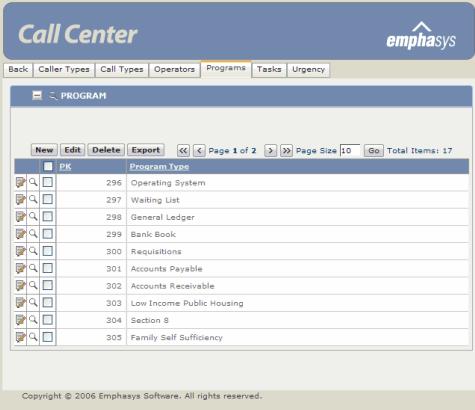Collapse the PROGRAM panel with minus icon
475x410 pixels.
pos(37,96)
